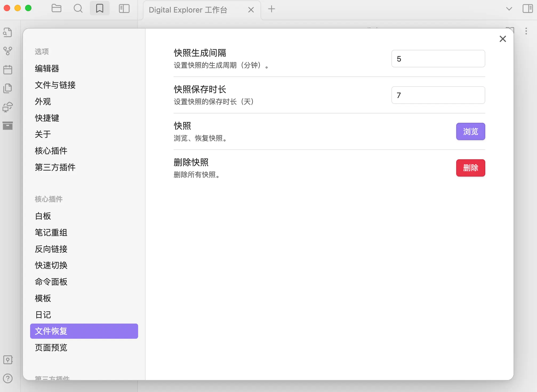Click the help question mark icon
The height and width of the screenshot is (392, 537).
pos(8,378)
